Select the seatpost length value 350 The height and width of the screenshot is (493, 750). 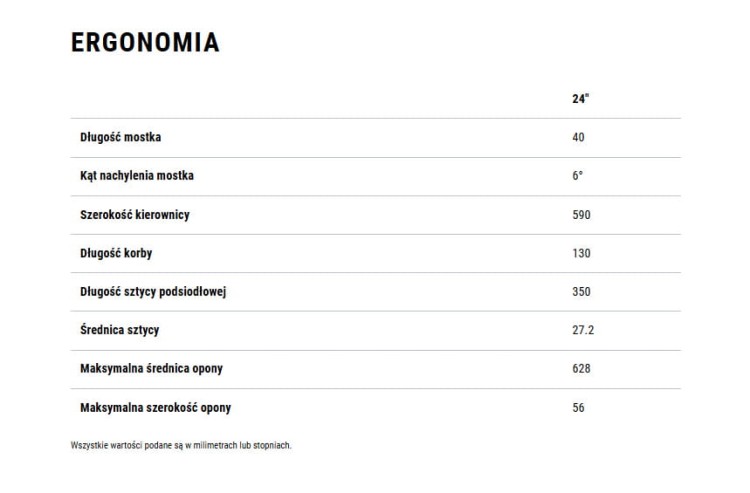[581, 292]
